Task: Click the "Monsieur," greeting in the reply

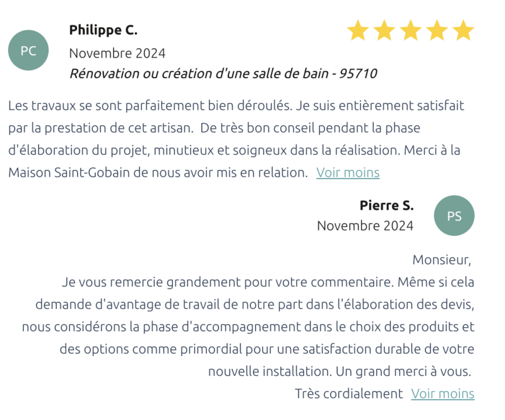Action: (441, 260)
